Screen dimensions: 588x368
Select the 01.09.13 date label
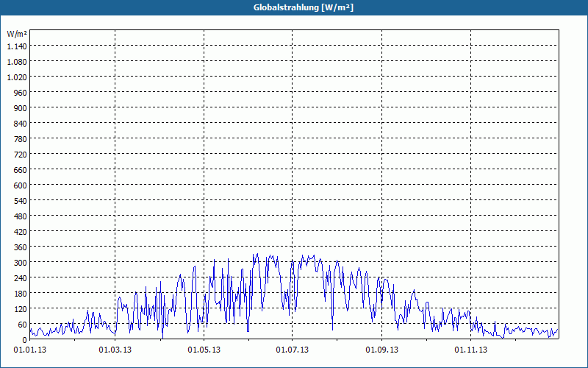pos(381,350)
